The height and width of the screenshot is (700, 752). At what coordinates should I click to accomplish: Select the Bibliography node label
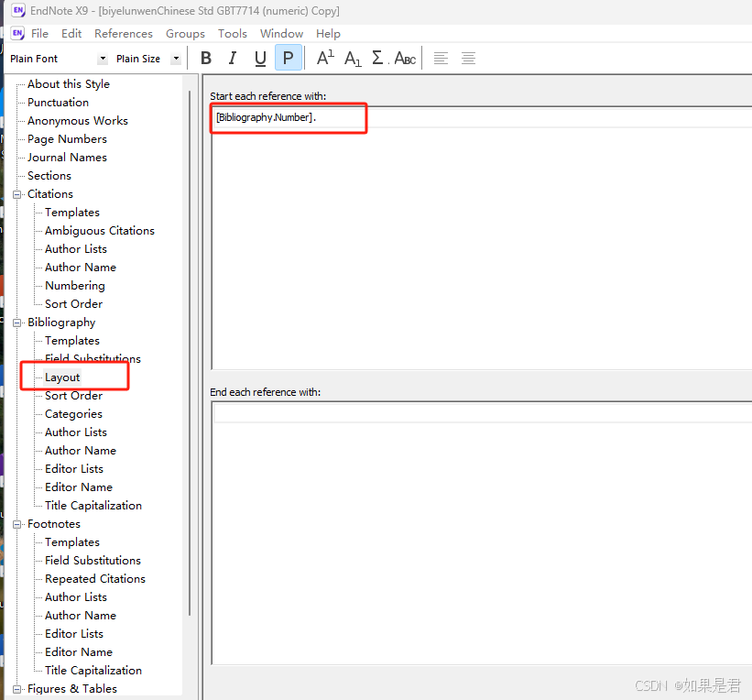61,323
